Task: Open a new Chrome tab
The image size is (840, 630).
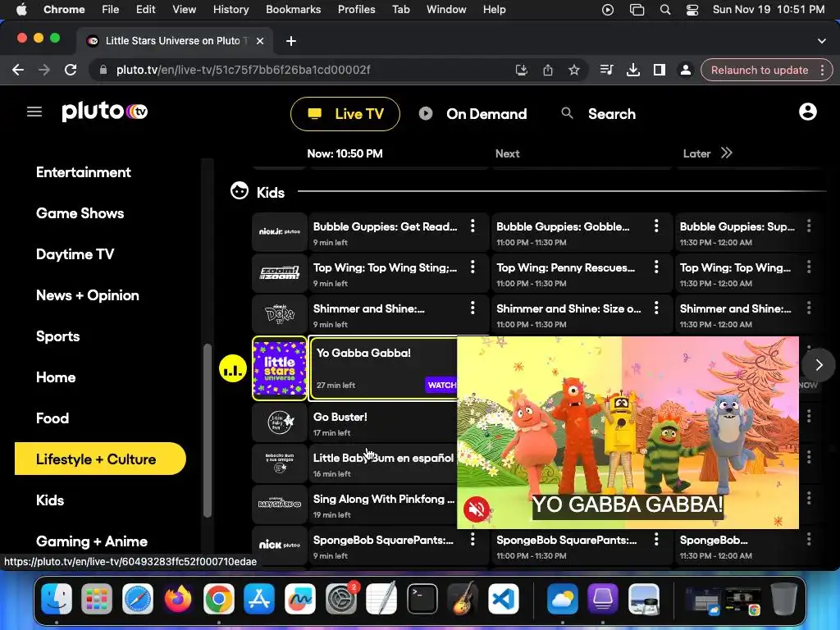Action: click(x=291, y=41)
